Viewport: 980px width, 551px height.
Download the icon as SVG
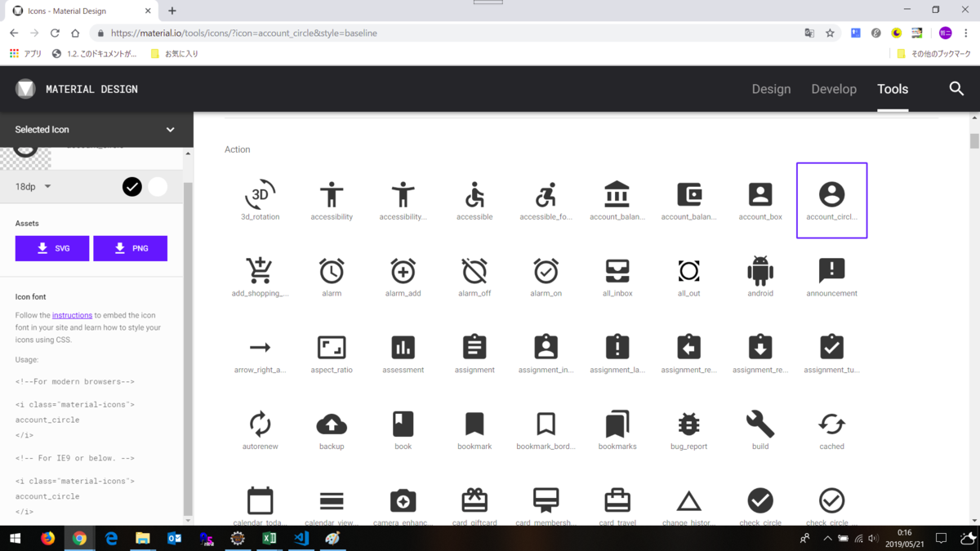click(x=52, y=248)
